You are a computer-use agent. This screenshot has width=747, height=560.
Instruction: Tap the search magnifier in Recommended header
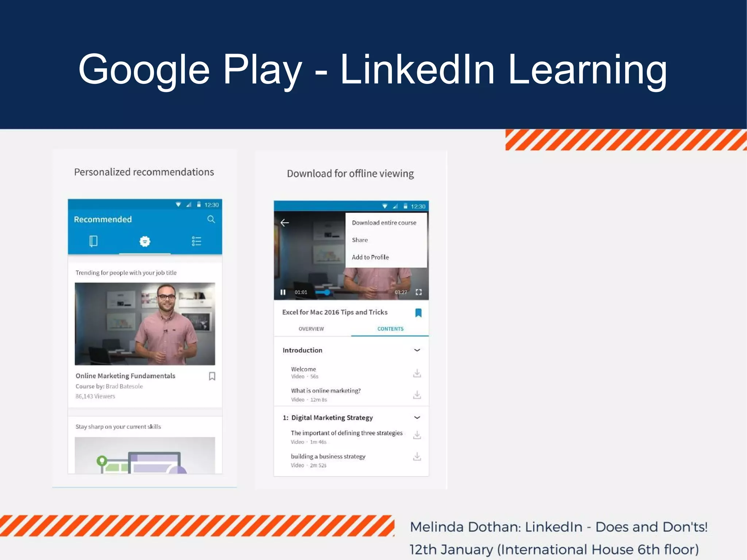pos(211,219)
